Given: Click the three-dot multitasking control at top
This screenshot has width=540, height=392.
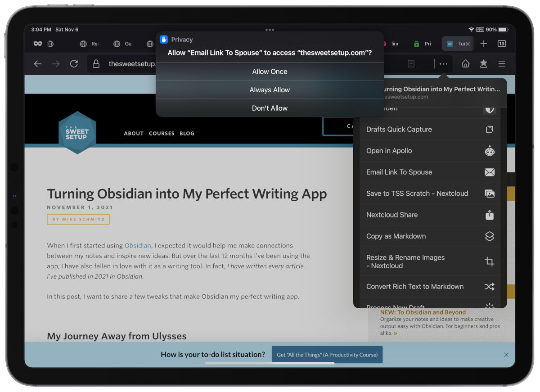Looking at the screenshot, I should (270, 30).
